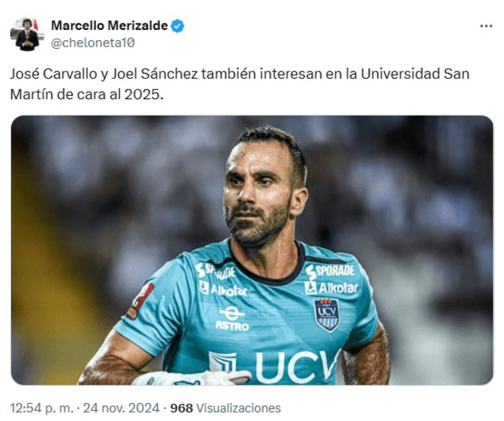
Task: Click the tweet text about José Carvallo
Action: [x=239, y=84]
